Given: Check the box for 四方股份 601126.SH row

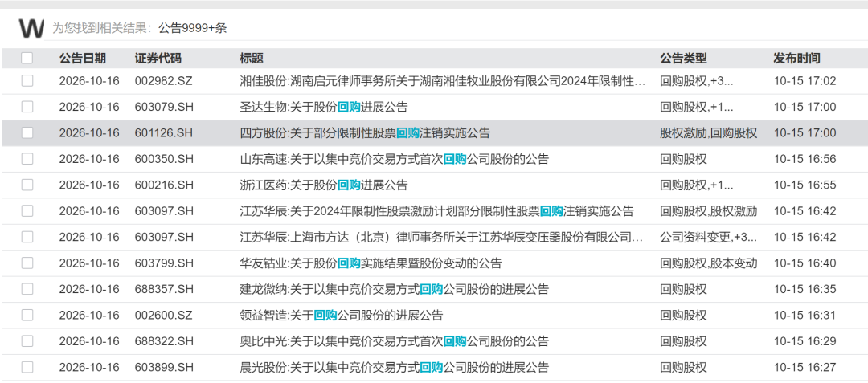Looking at the screenshot, I should [x=27, y=133].
